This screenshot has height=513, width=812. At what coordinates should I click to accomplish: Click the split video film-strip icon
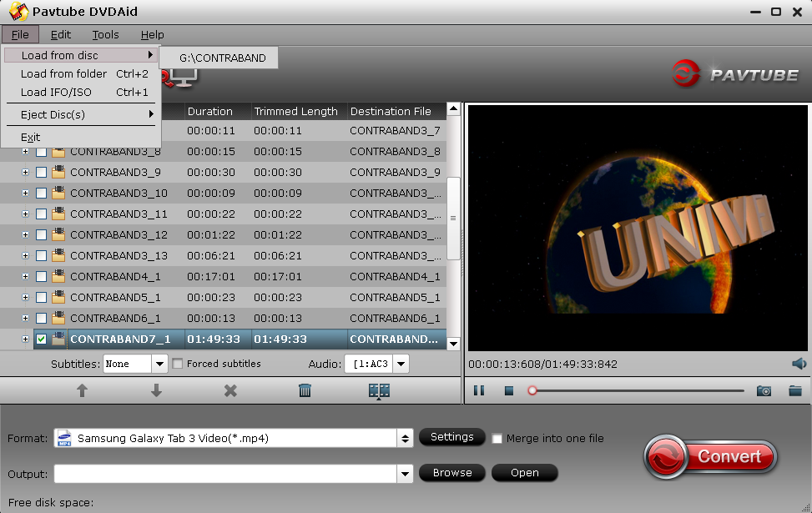379,391
